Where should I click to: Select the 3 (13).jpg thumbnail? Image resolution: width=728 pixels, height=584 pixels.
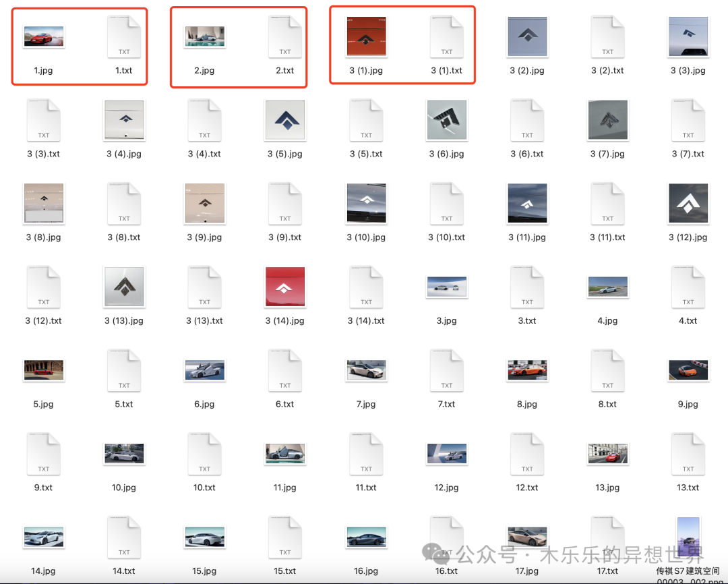124,287
